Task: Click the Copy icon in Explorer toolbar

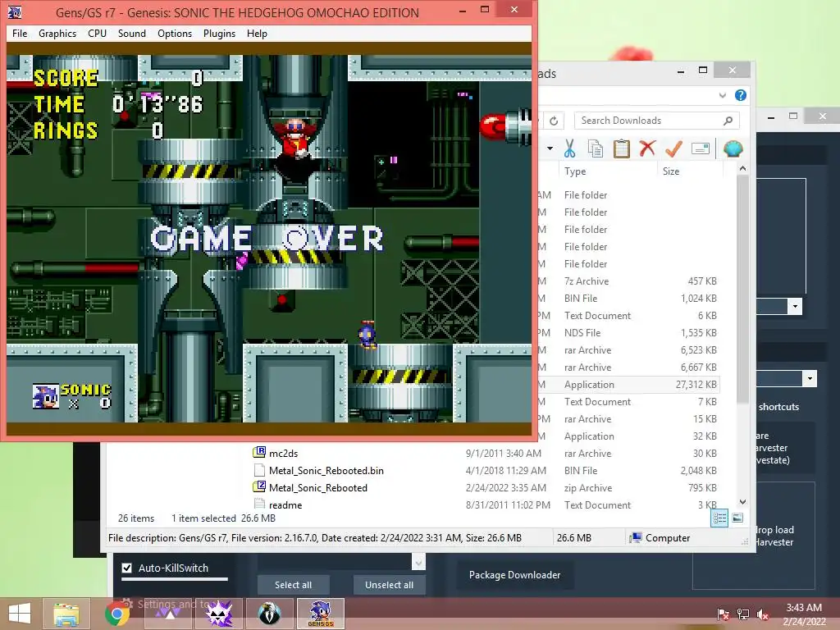Action: [x=596, y=148]
